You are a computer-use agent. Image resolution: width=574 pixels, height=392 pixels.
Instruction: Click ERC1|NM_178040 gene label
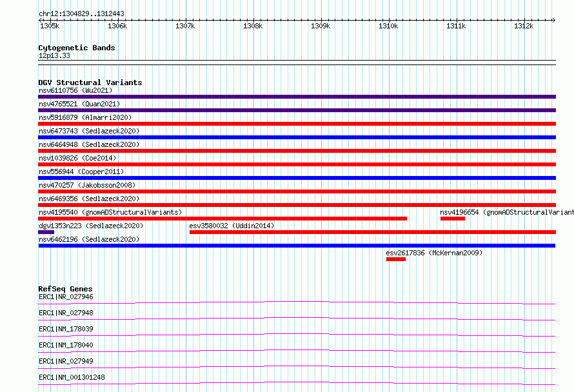66,345
